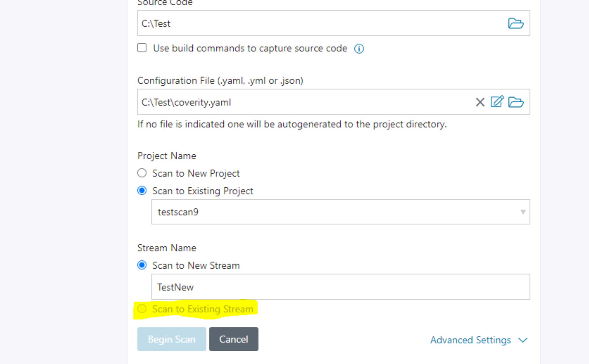Click the project selector dropdown arrow
The height and width of the screenshot is (364, 589).
[x=523, y=213]
